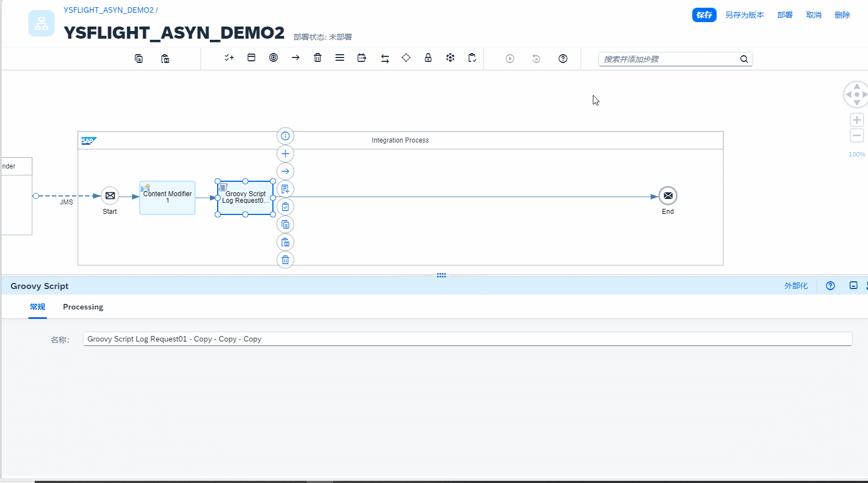
Task: Click the diamond routing icon in toolbar
Action: pyautogui.click(x=406, y=57)
